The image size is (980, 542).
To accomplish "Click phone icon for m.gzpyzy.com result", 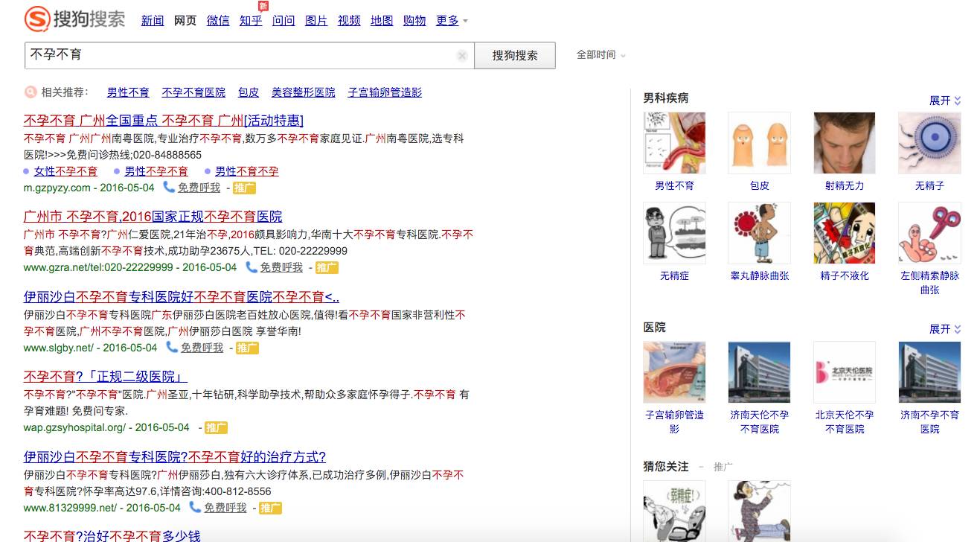I will (169, 187).
